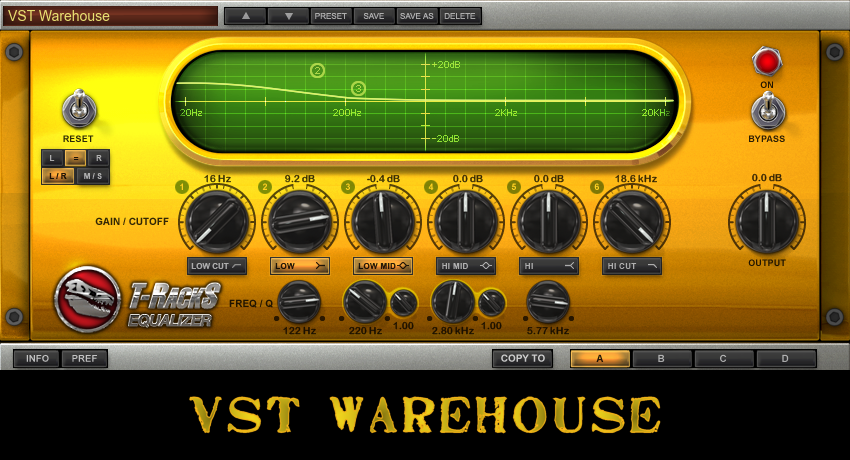The image size is (850, 460).
Task: Click the EQ curve display screen
Action: [426, 101]
